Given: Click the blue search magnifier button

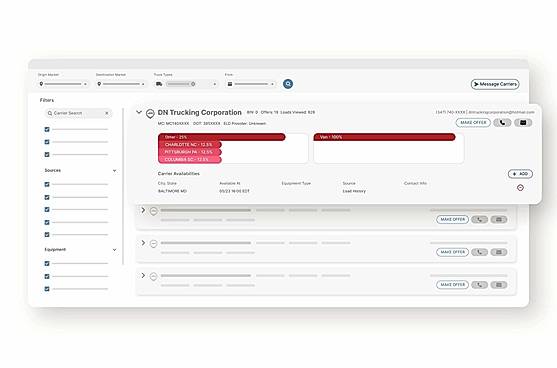Looking at the screenshot, I should 288,84.
